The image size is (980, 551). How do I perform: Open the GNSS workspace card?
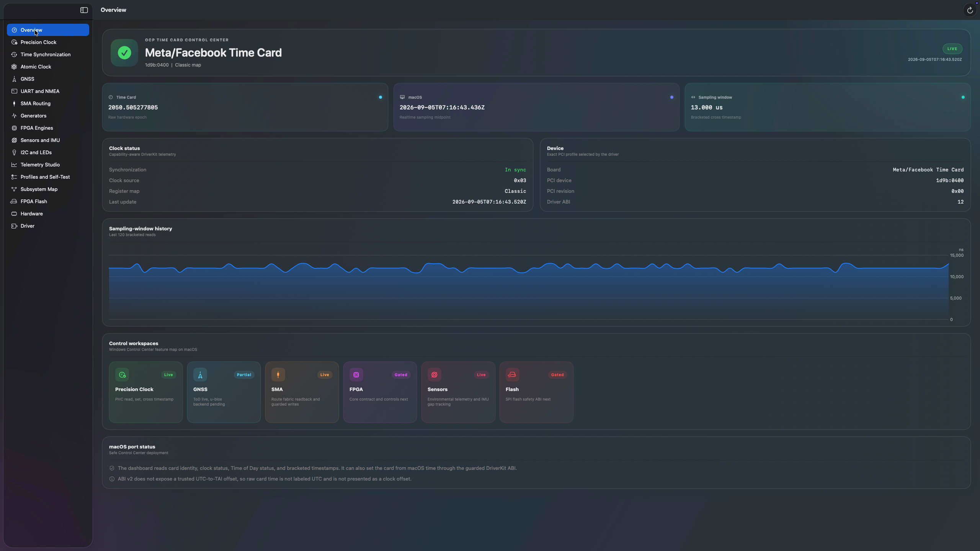tap(224, 392)
